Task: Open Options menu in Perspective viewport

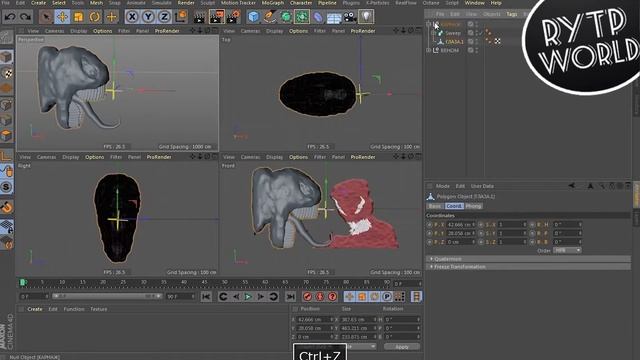Action: click(102, 31)
